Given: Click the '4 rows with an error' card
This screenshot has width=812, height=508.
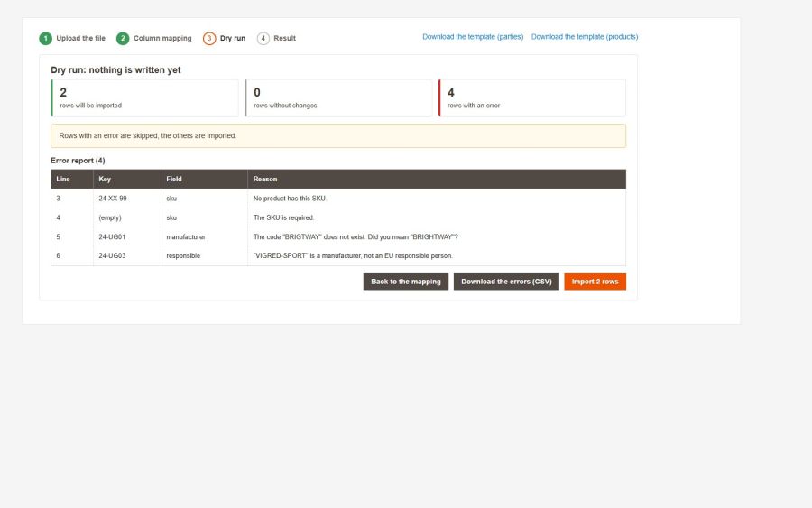Looking at the screenshot, I should click(x=531, y=98).
